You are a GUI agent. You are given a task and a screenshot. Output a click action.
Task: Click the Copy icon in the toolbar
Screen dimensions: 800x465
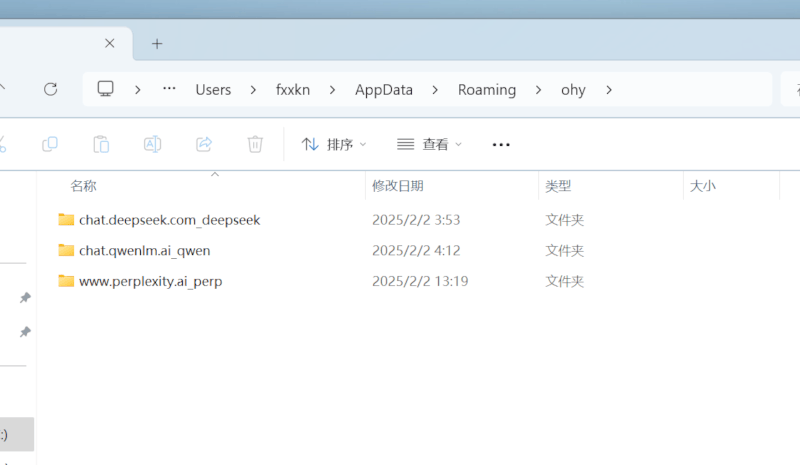coord(50,144)
